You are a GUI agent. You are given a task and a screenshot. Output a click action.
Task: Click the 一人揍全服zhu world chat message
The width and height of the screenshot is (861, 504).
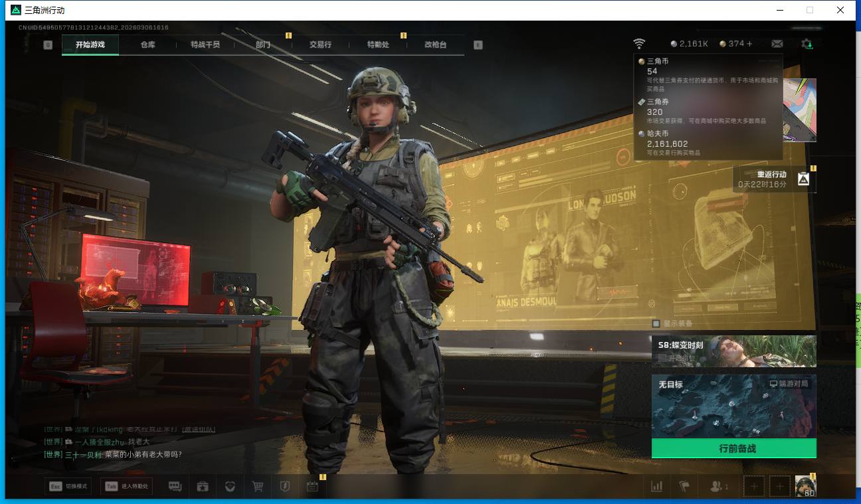97,442
